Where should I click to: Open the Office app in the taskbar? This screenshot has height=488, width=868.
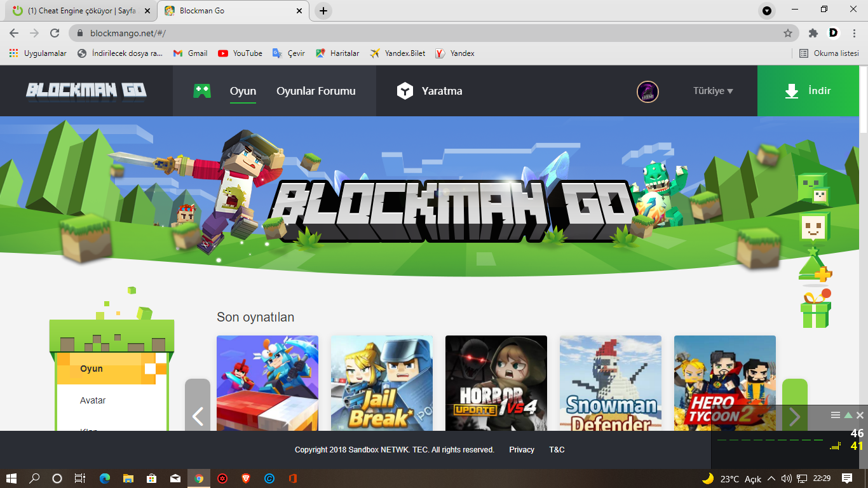293,478
